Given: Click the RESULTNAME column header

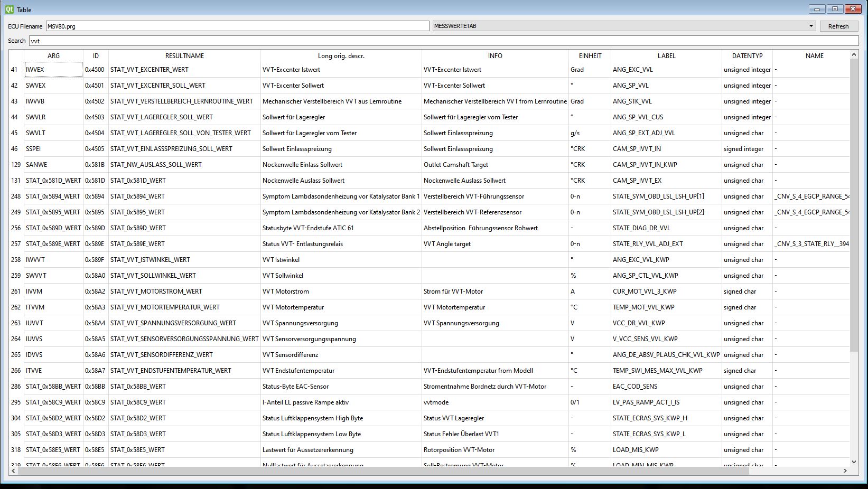Looking at the screenshot, I should [x=184, y=55].
